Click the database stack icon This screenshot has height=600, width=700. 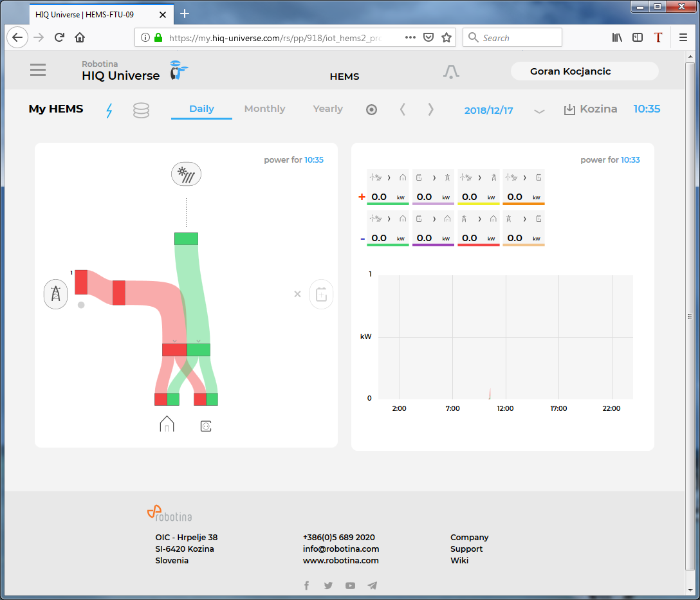click(141, 110)
